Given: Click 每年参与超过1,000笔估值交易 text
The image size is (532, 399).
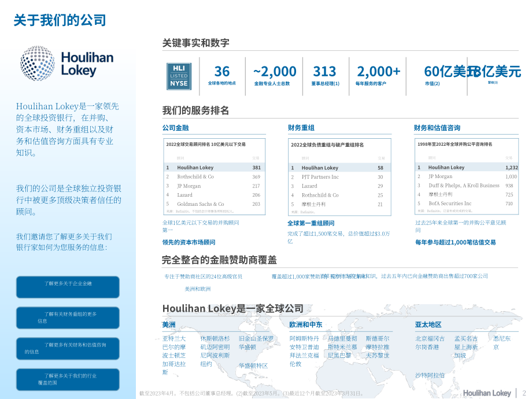Looking at the screenshot, I should click(455, 242).
